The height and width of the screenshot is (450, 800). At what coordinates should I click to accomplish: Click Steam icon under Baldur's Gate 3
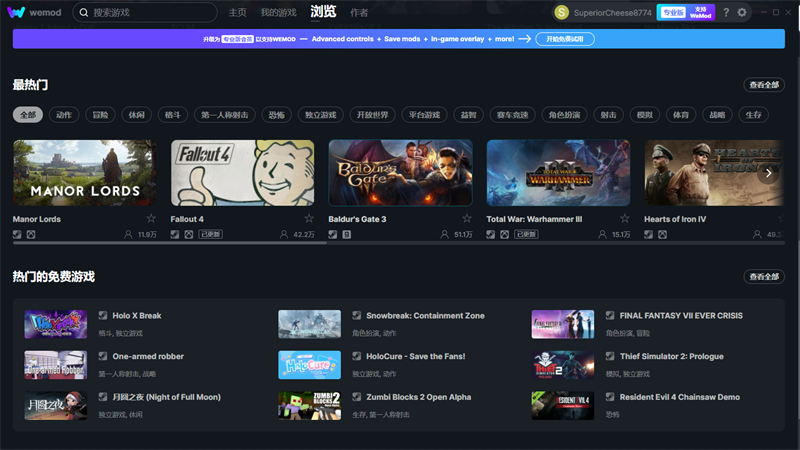(x=333, y=234)
